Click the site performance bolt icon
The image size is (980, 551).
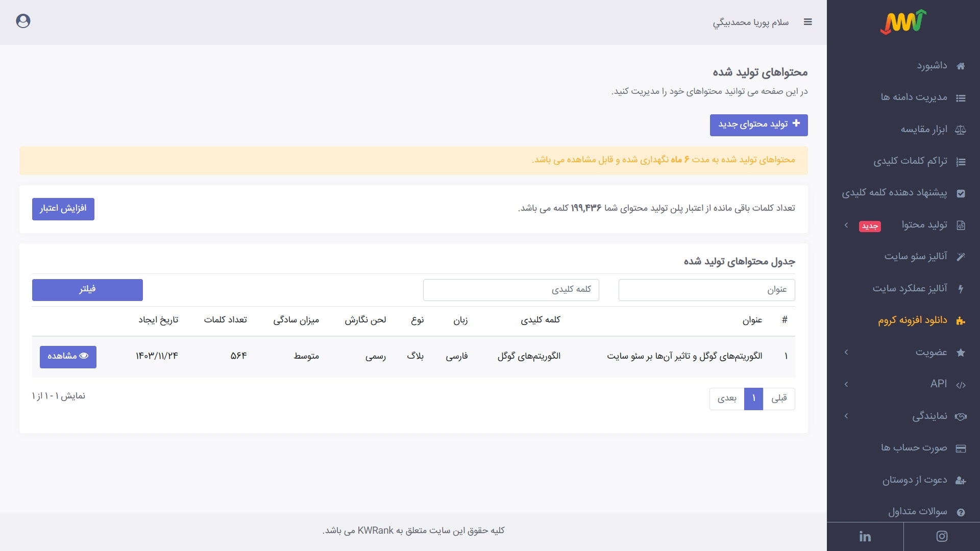pyautogui.click(x=961, y=289)
